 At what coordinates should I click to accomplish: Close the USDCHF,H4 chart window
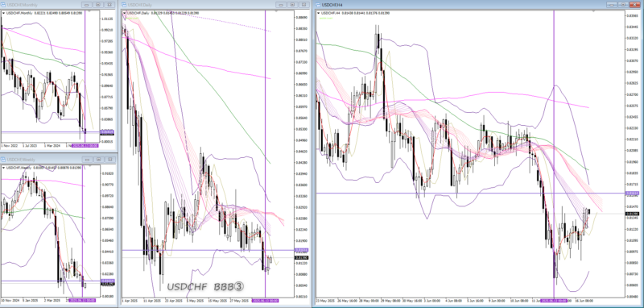634,5
